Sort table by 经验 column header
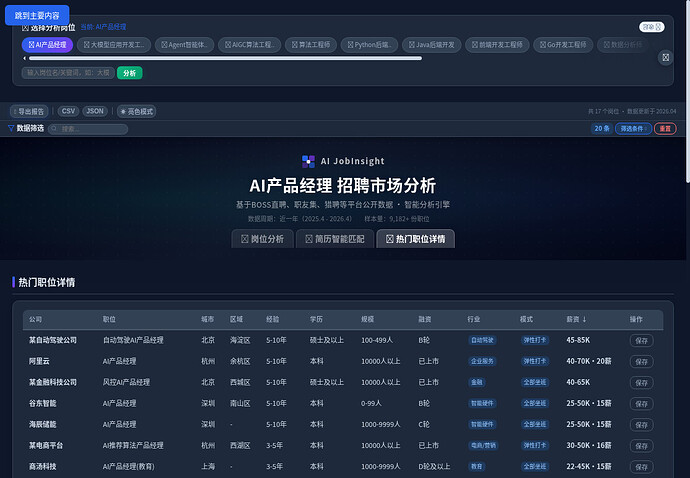This screenshot has height=478, width=690. (273, 319)
